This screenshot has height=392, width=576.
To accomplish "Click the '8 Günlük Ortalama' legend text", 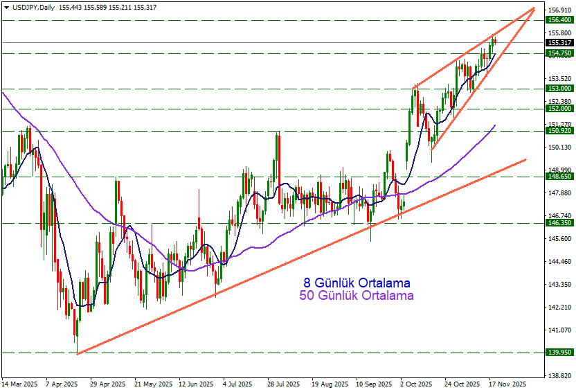I will point(357,283).
